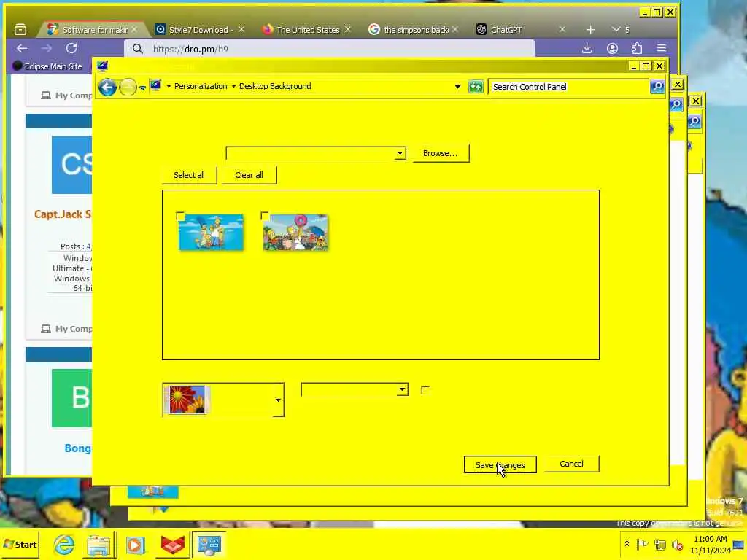This screenshot has height=560, width=747.
Task: Expand the arrow before Personalization breadcrumb
Action: [169, 87]
